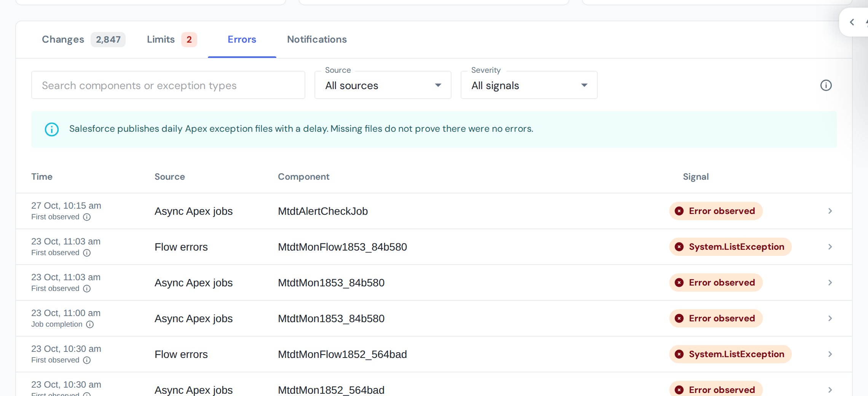Expand MtdtMonFlow1852_564bad row chevron
Screen dimensions: 868x396
click(x=830, y=354)
